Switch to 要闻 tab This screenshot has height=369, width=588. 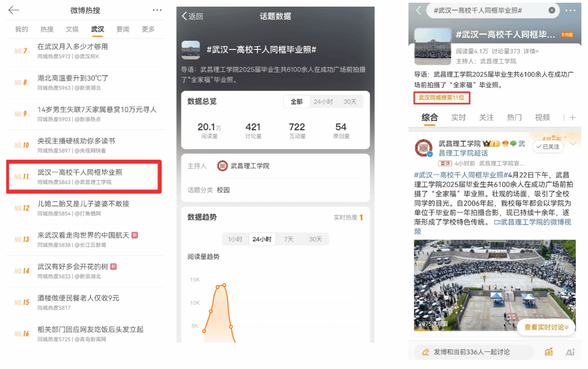pos(123,29)
